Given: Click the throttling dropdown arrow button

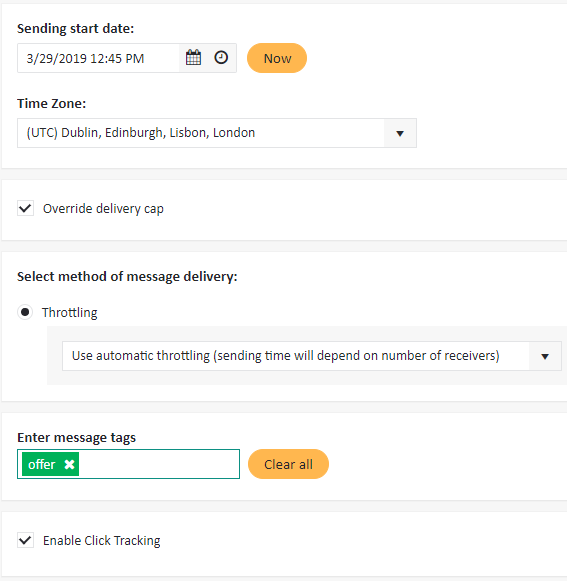Looking at the screenshot, I should click(545, 356).
